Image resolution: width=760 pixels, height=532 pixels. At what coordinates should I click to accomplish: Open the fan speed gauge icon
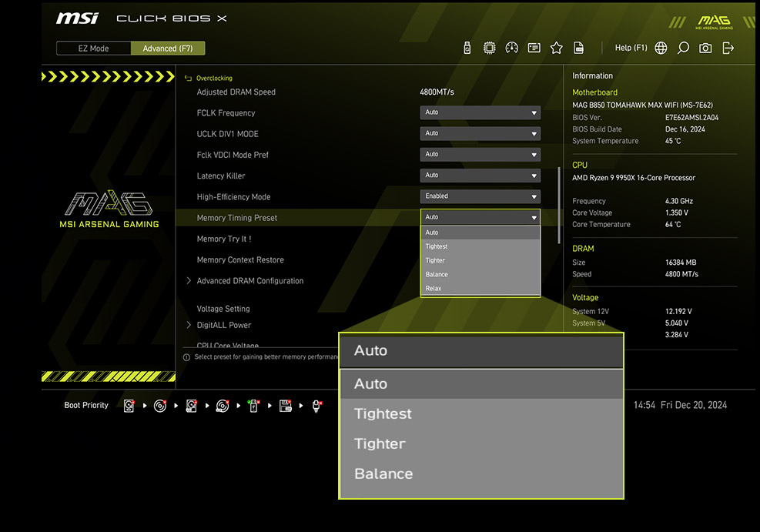(x=511, y=47)
